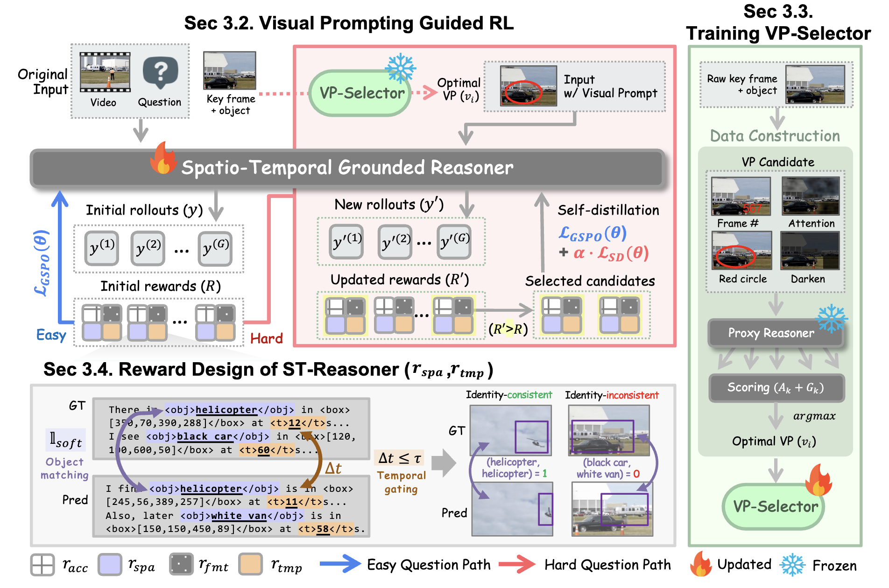Click the Scoring block
The image size is (889, 588).
coord(776,388)
